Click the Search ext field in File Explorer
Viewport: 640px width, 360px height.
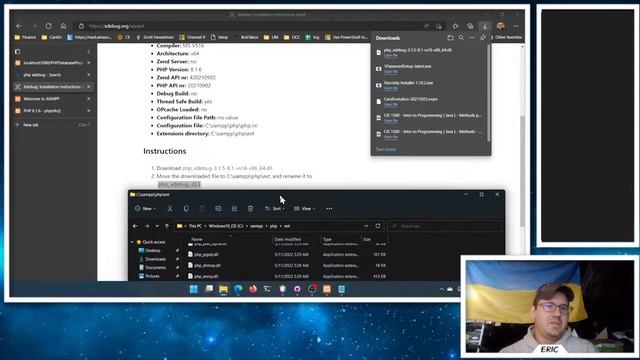click(444, 226)
